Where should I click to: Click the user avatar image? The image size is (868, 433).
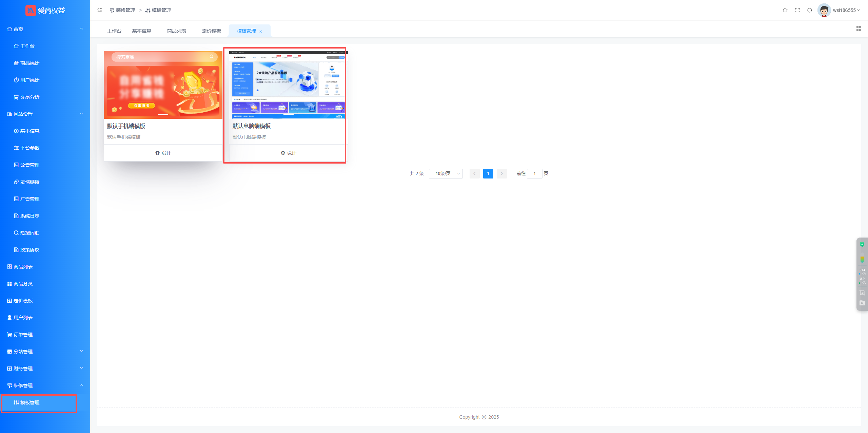824,10
